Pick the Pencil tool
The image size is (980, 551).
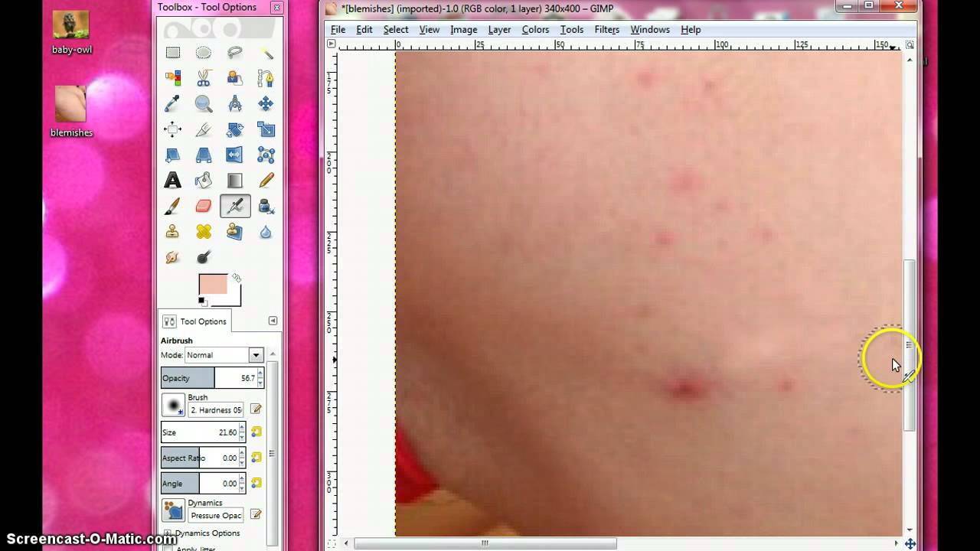pos(266,181)
